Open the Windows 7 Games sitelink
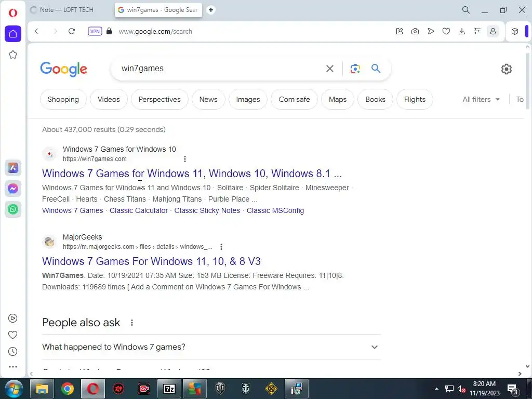The height and width of the screenshot is (399, 532). point(73,210)
